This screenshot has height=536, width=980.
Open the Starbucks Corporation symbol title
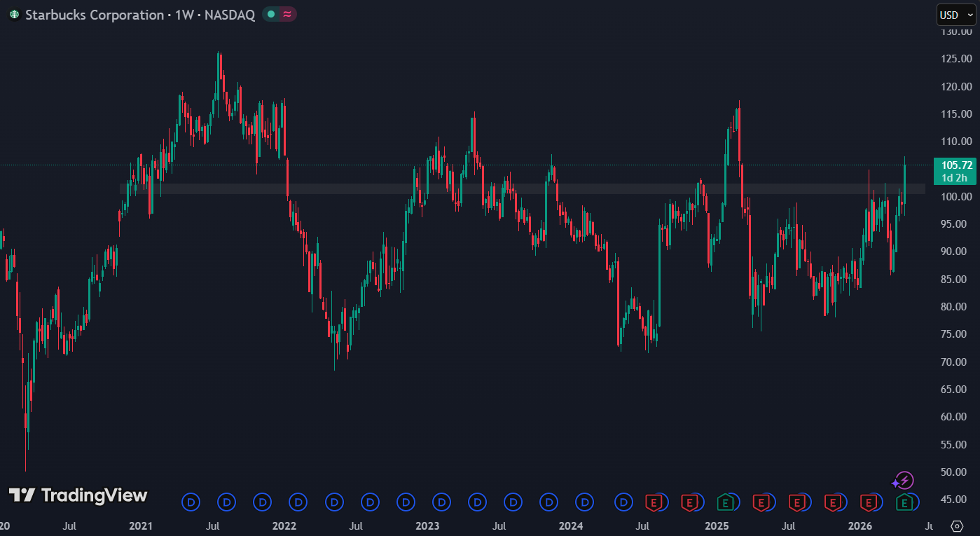95,15
